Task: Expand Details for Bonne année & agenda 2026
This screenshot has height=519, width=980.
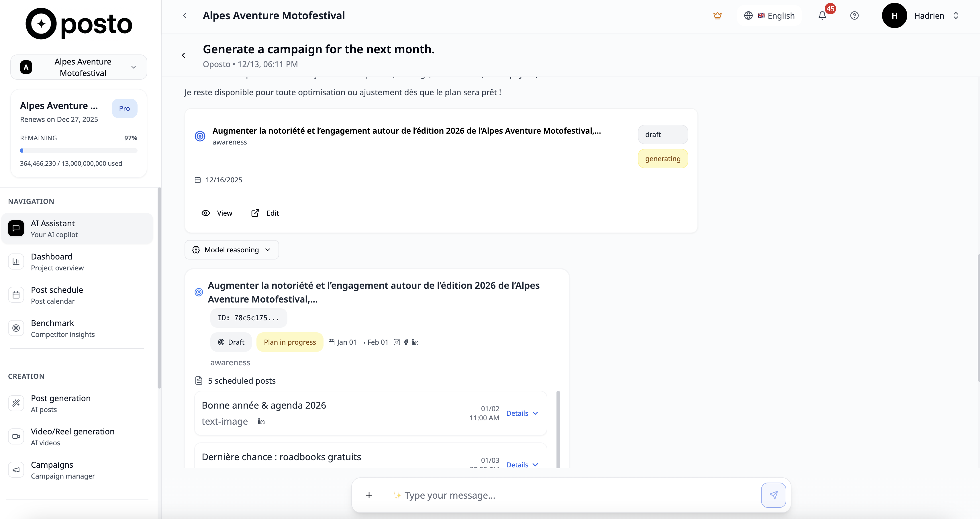Action: tap(522, 413)
